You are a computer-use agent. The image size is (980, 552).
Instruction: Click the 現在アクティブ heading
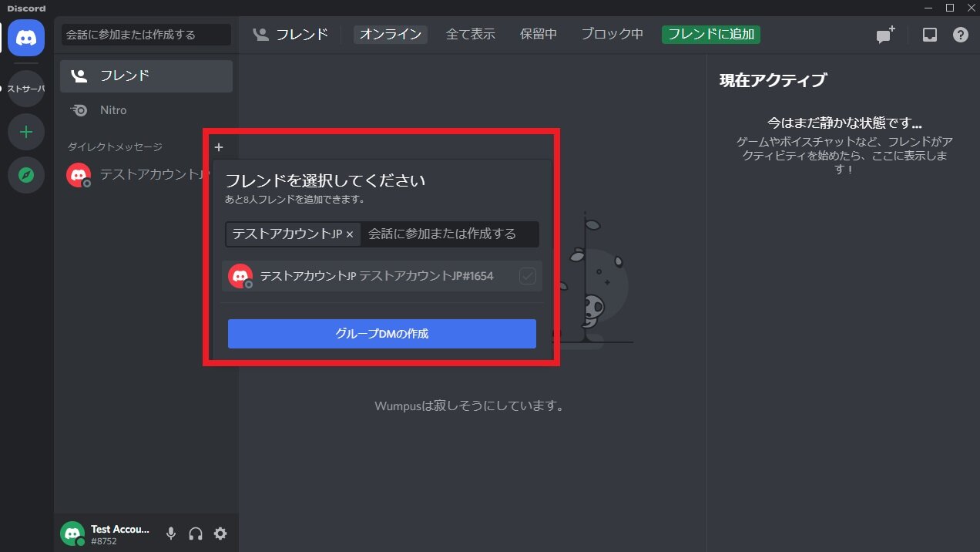(773, 80)
